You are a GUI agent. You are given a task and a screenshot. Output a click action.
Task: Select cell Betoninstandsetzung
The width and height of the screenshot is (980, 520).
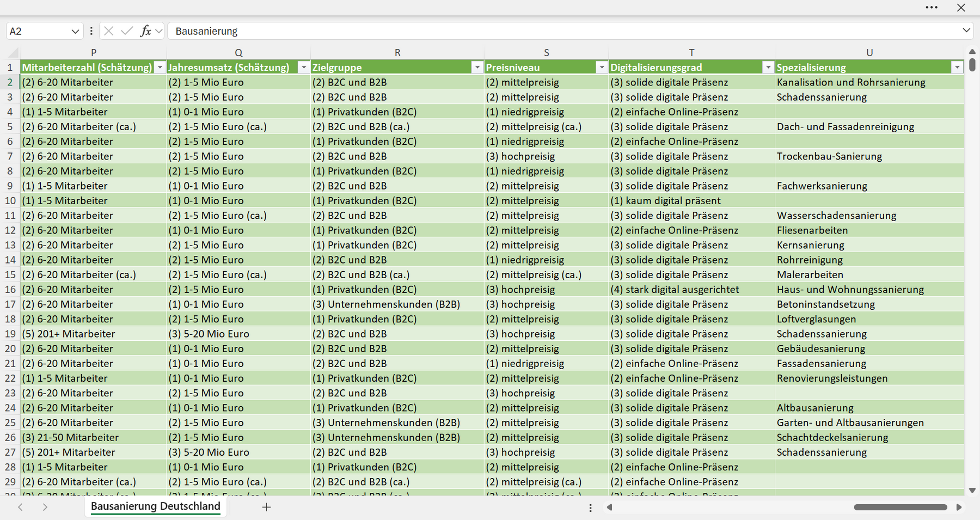click(x=869, y=304)
